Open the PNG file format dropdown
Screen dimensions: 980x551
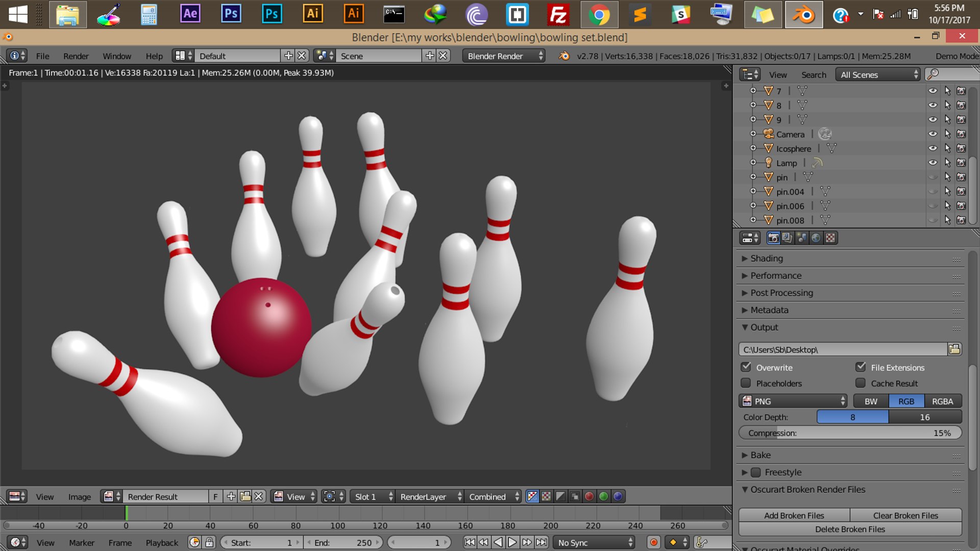click(793, 401)
